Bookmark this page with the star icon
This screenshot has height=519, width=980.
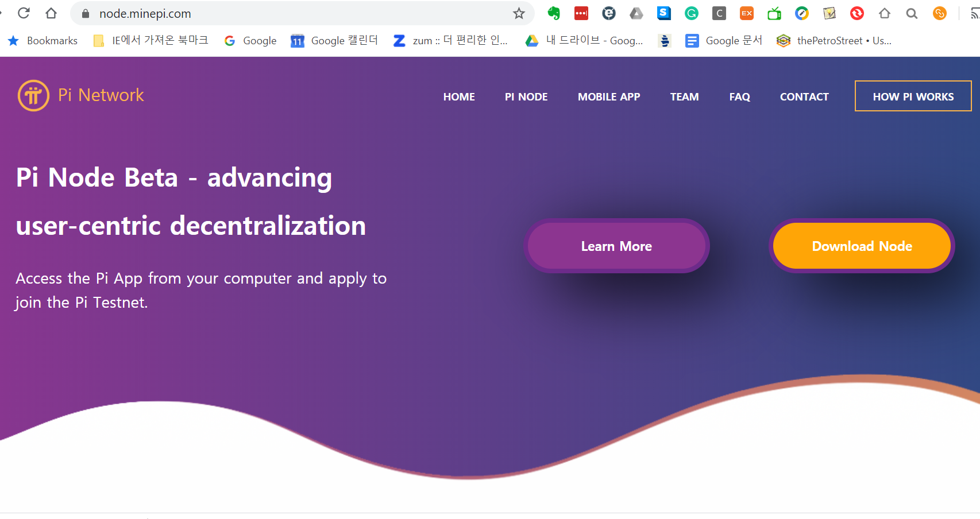click(519, 13)
